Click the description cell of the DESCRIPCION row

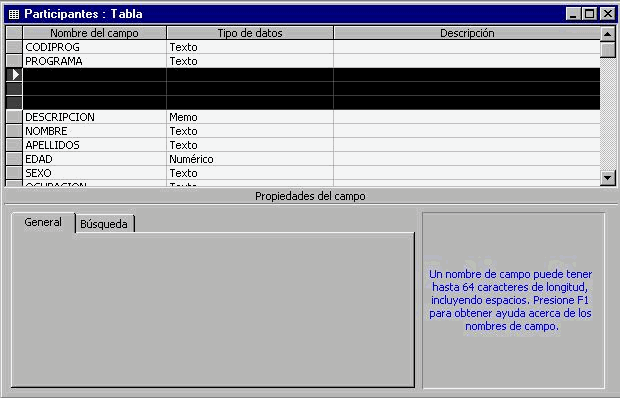pos(467,117)
